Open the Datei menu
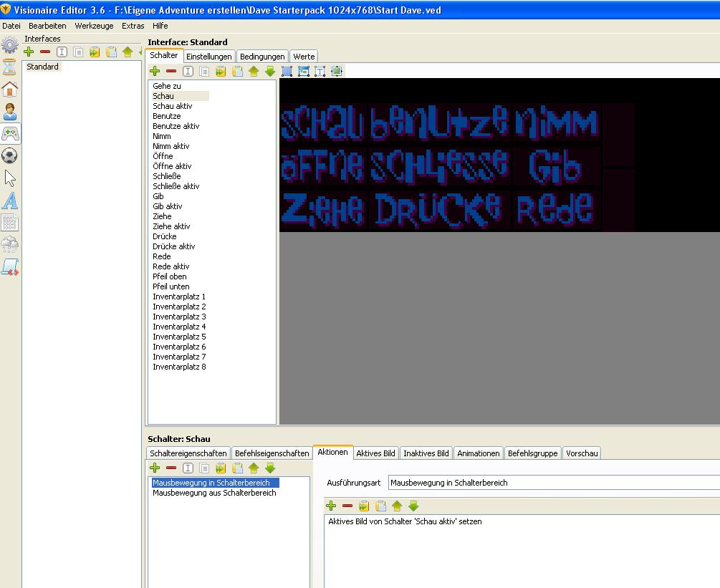720x588 pixels. pos(11,26)
